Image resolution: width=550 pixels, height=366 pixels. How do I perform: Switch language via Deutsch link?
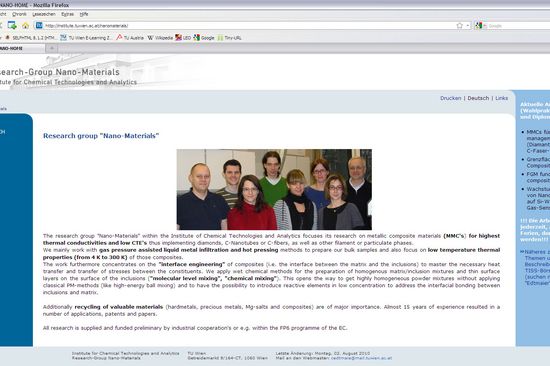[478, 98]
